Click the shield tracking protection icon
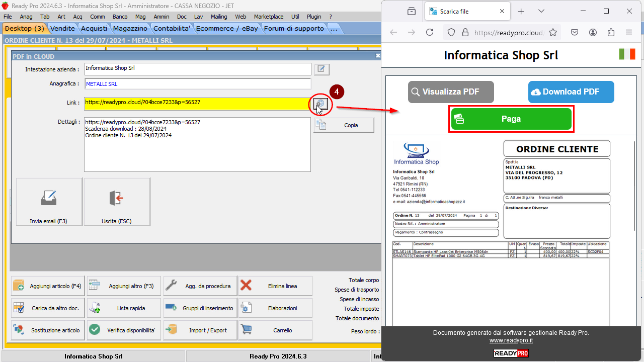The height and width of the screenshot is (362, 644). point(451,32)
